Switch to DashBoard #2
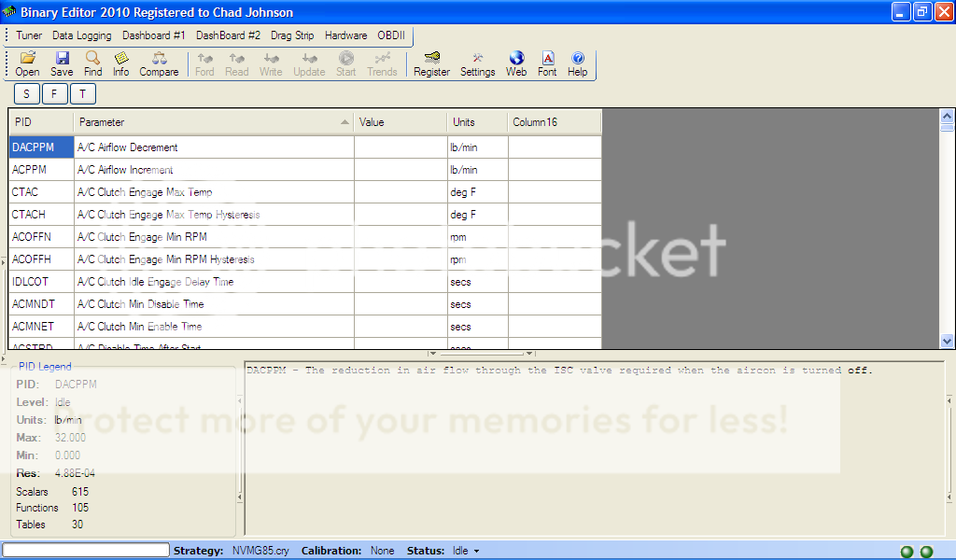Image resolution: width=956 pixels, height=560 pixels. tap(228, 35)
